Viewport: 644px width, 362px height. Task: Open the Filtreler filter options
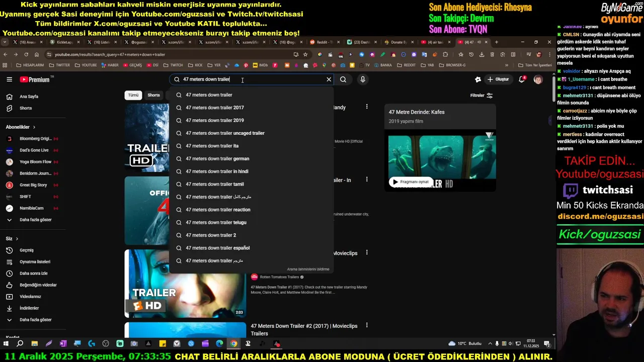pos(481,96)
